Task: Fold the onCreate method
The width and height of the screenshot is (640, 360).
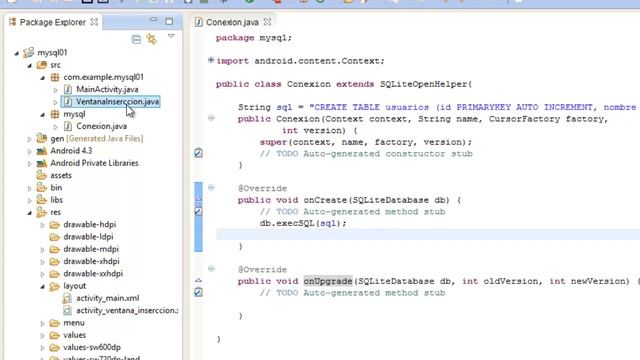Action: click(x=211, y=187)
